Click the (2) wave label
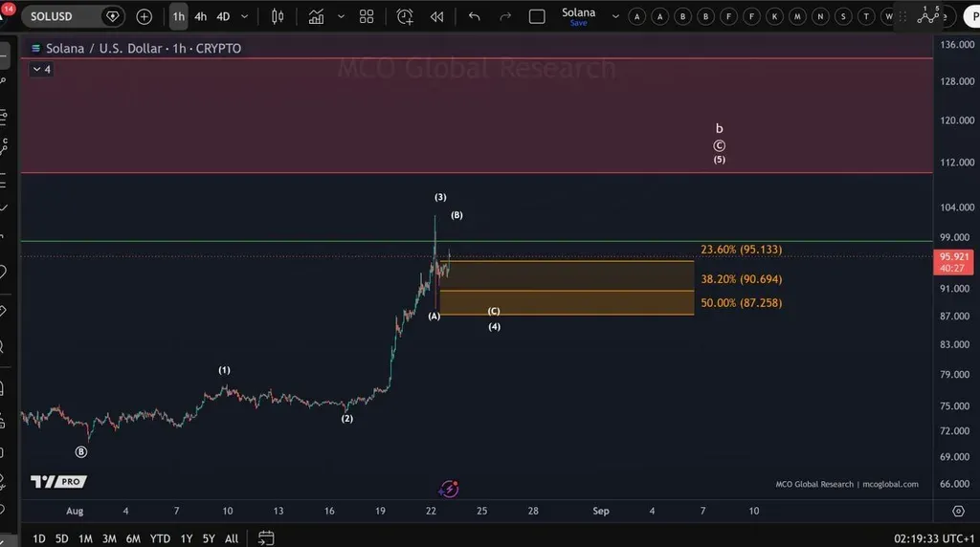The width and height of the screenshot is (980, 547). pos(346,418)
